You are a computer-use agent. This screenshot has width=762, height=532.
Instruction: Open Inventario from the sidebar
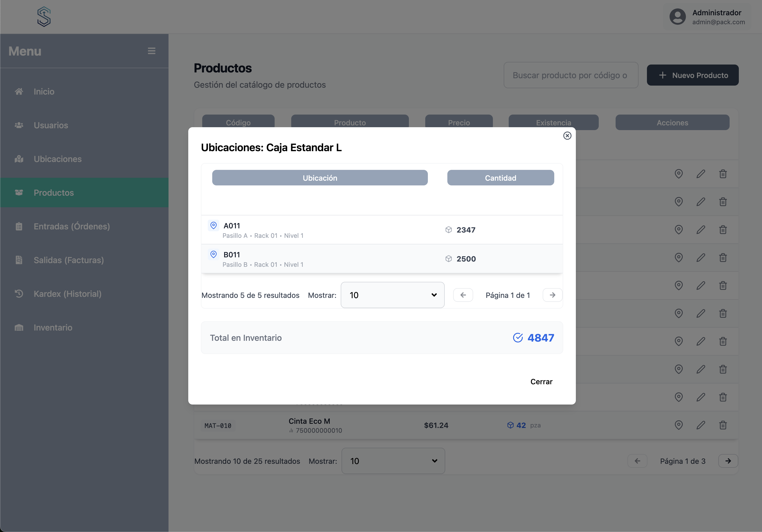[53, 328]
